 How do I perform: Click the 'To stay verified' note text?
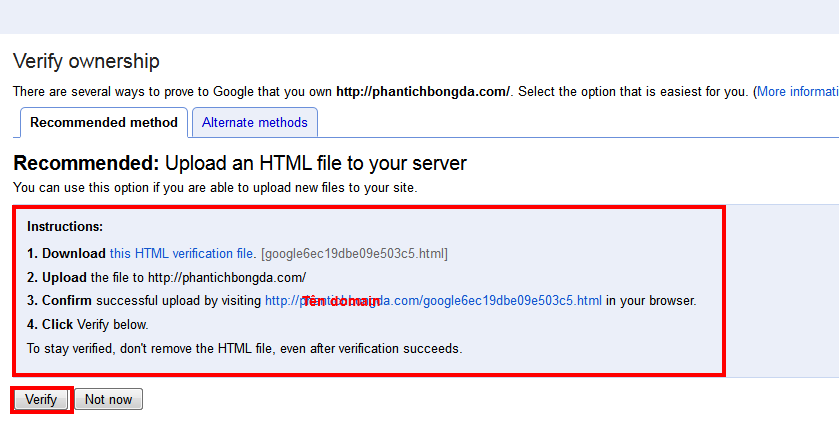pos(244,349)
